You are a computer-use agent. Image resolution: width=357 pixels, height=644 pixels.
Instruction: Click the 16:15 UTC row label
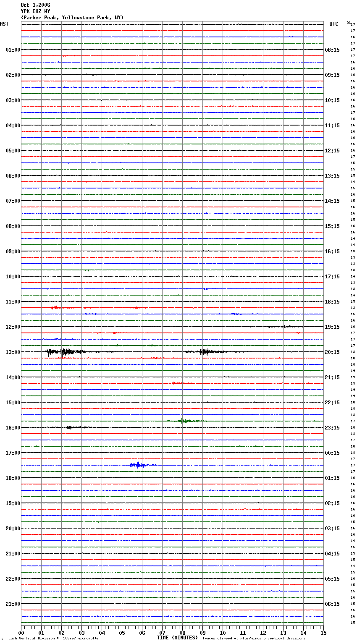(332, 251)
